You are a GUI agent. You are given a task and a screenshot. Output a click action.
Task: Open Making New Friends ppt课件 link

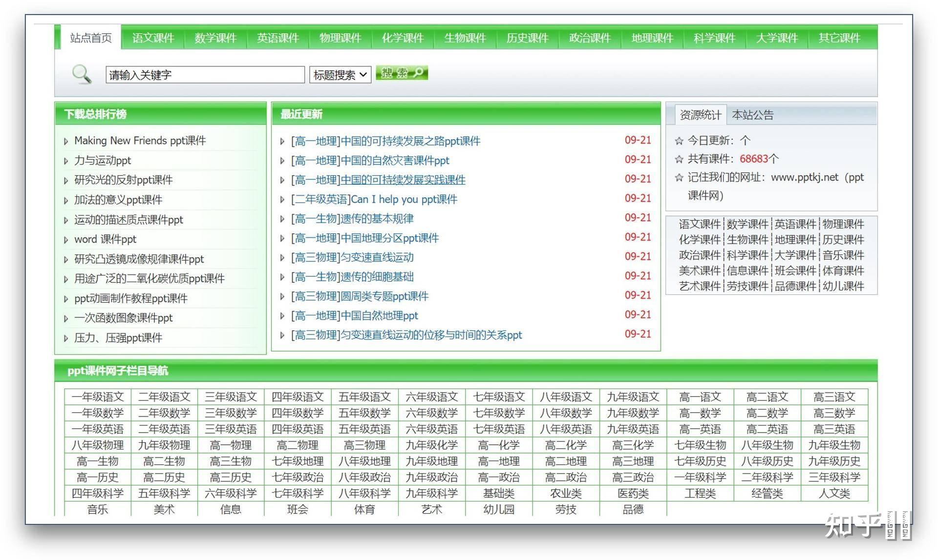(140, 141)
